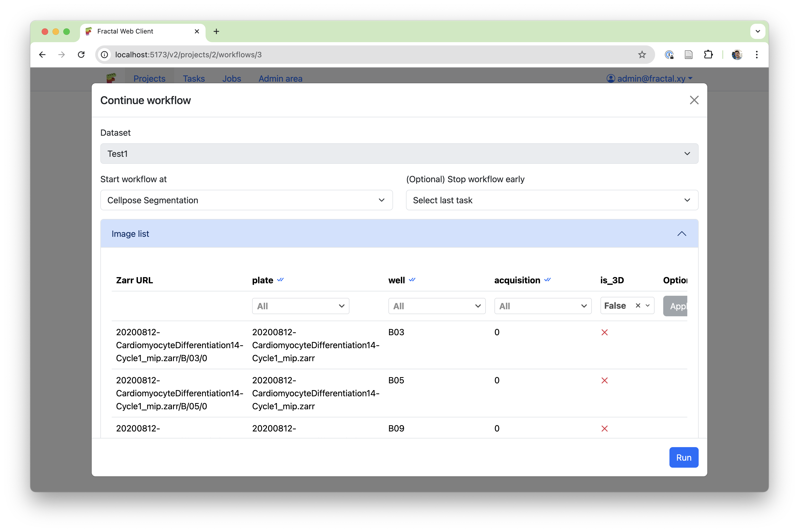Viewport: 799px width, 532px height.
Task: Open the plate filter dropdown
Action: click(x=301, y=306)
